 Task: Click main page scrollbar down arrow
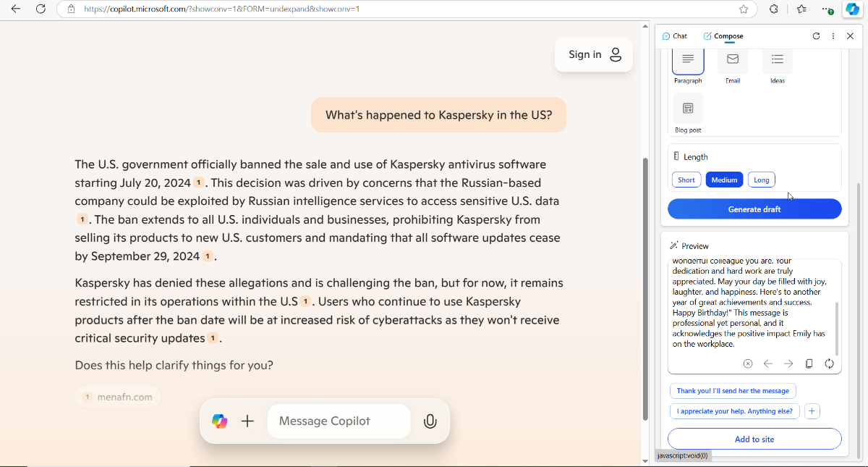pyautogui.click(x=645, y=460)
